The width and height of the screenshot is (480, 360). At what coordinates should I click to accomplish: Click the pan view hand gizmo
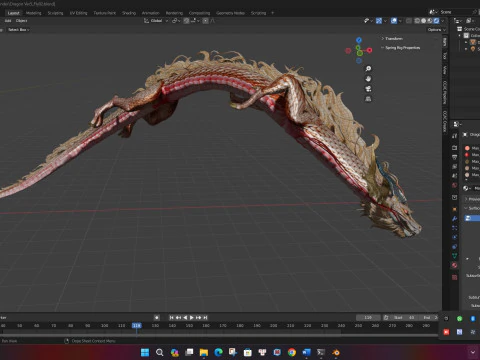368,79
